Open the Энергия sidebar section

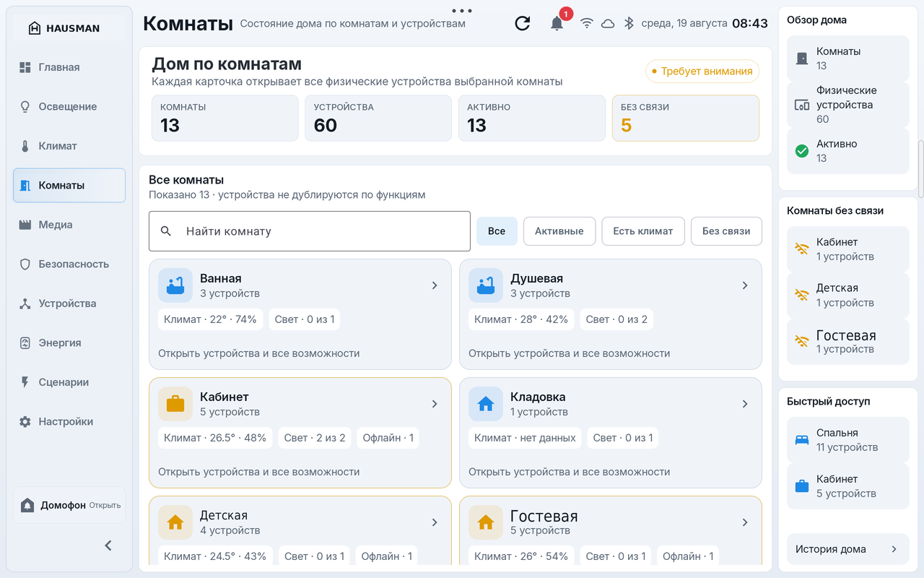[69, 342]
